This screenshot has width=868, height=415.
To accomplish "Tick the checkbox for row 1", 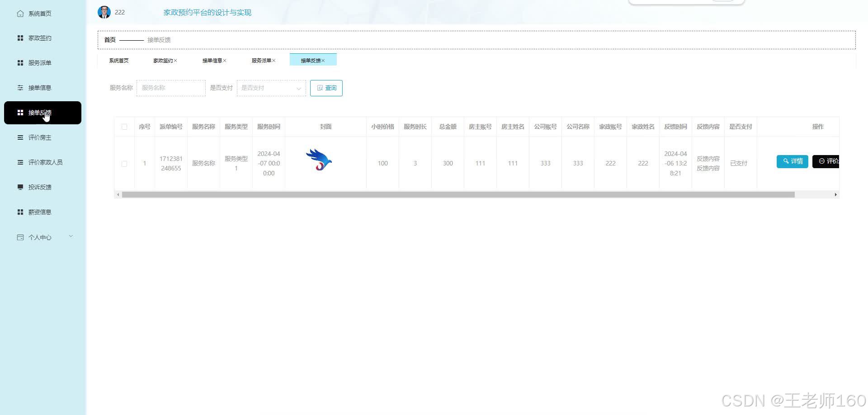I will coord(124,164).
